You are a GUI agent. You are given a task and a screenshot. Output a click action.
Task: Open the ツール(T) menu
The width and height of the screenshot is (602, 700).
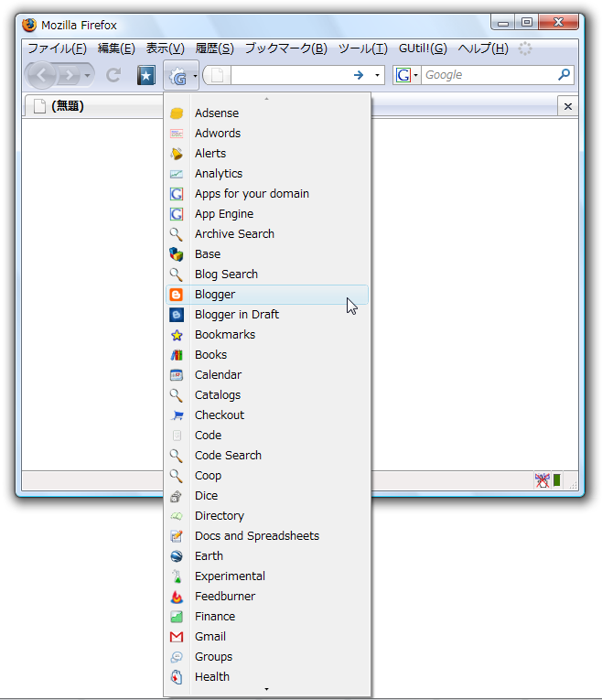362,48
